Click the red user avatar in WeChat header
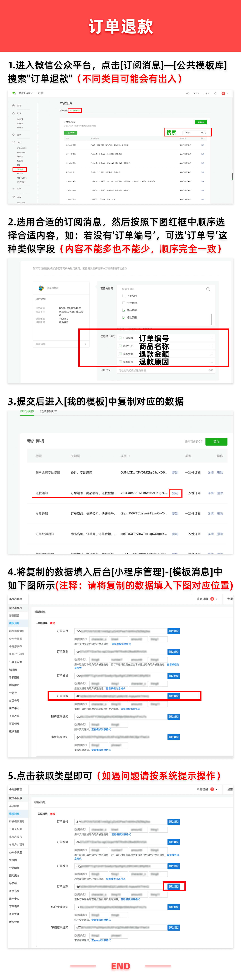 click(x=223, y=93)
